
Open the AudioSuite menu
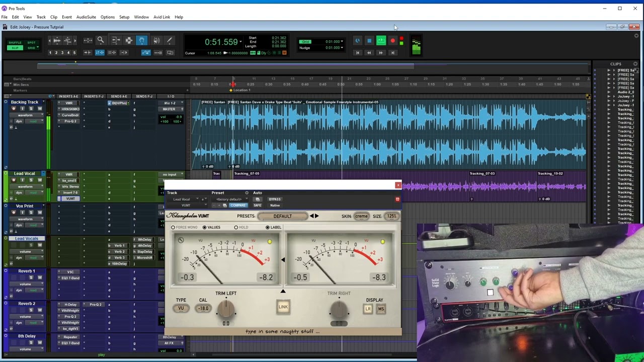click(x=86, y=17)
